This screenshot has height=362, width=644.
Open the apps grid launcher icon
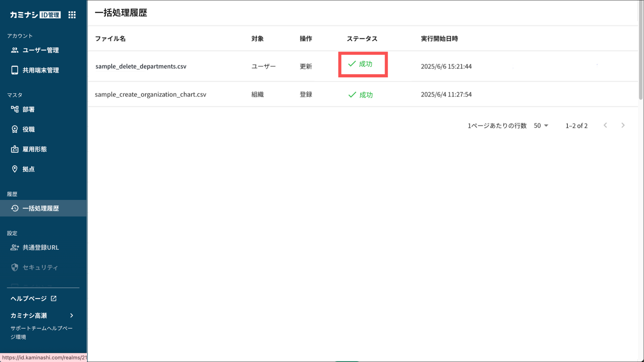click(72, 15)
